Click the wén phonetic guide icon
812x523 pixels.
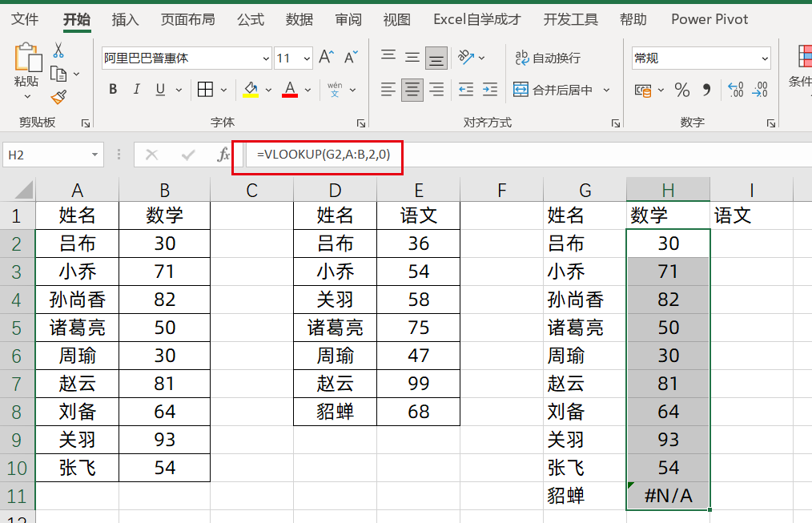[335, 90]
